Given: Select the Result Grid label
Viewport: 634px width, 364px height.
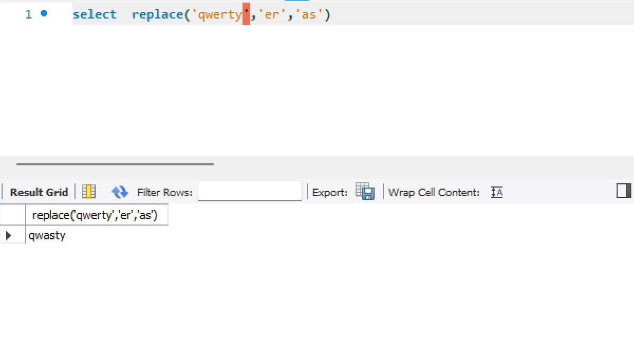Looking at the screenshot, I should click(39, 192).
